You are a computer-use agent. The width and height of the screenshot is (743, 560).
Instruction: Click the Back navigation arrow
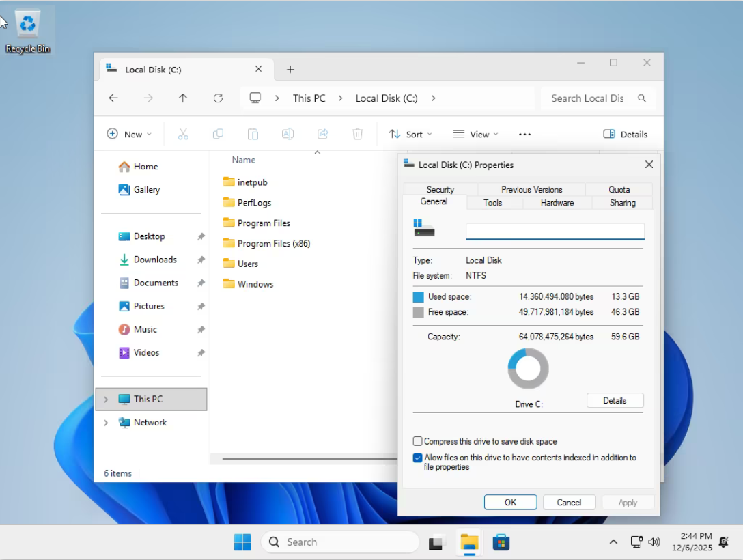(x=113, y=98)
